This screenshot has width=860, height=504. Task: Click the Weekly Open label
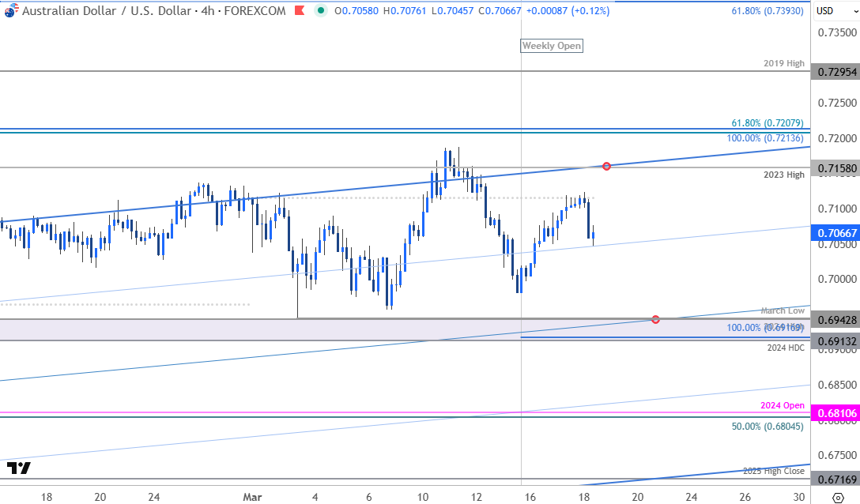(x=551, y=46)
